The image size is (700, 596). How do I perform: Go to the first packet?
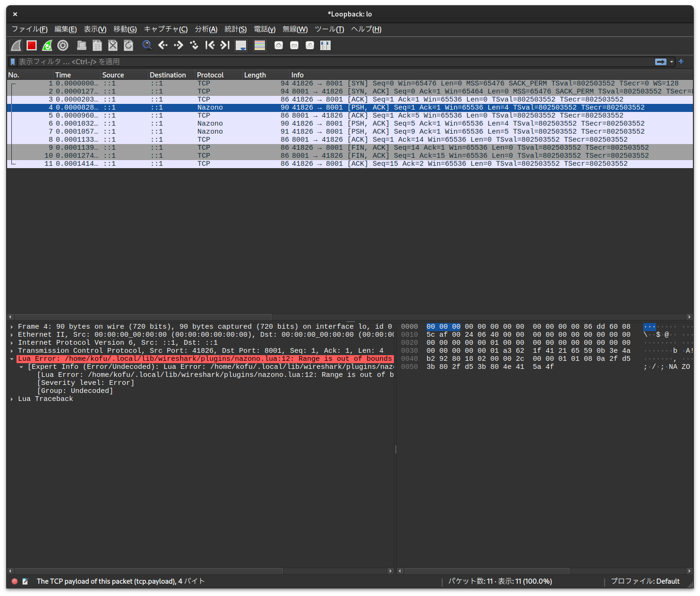point(210,45)
